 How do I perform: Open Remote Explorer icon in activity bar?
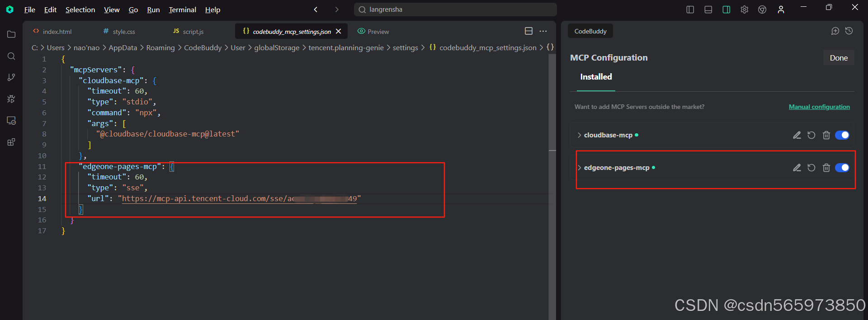tap(11, 121)
